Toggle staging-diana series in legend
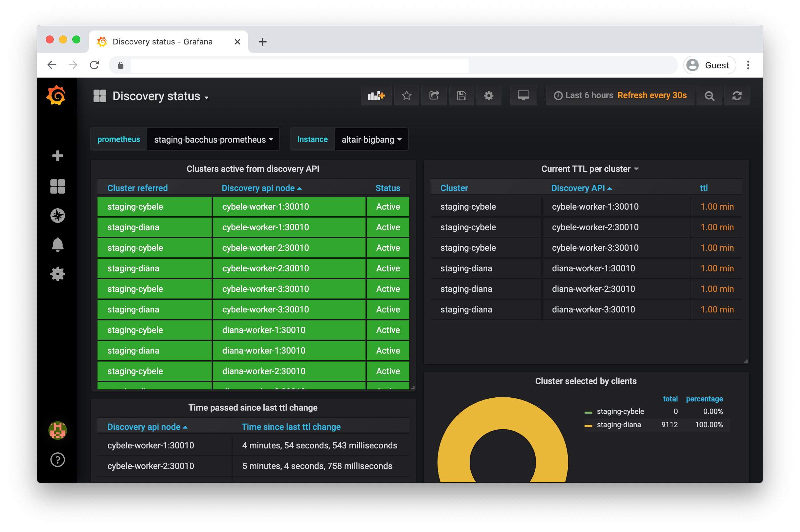Viewport: 800px width, 532px height. [619, 425]
